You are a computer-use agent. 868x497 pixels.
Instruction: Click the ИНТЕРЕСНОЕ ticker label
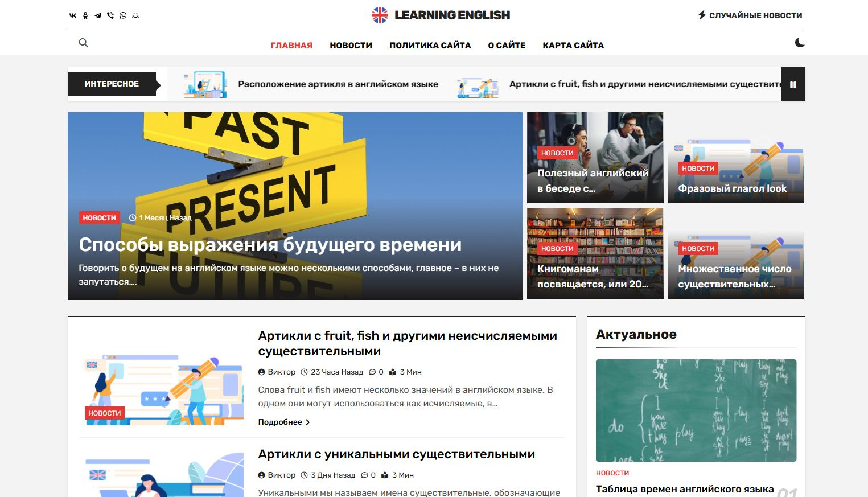pyautogui.click(x=112, y=84)
